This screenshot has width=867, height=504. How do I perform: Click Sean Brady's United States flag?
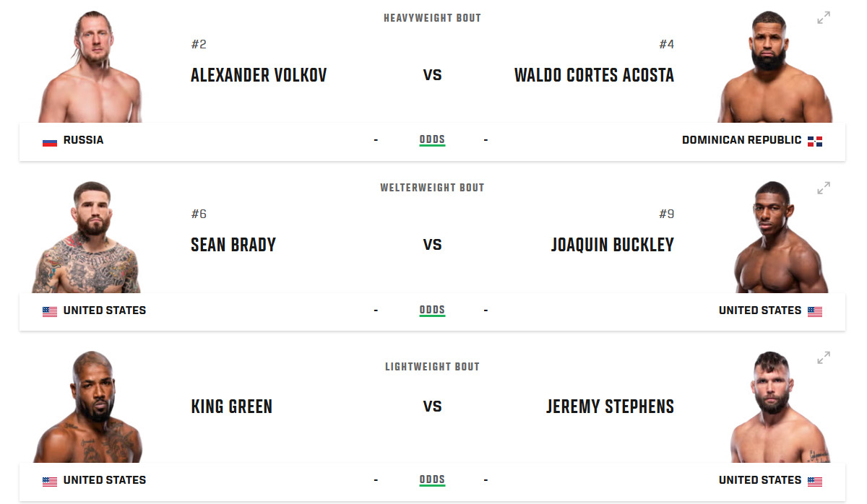(50, 311)
